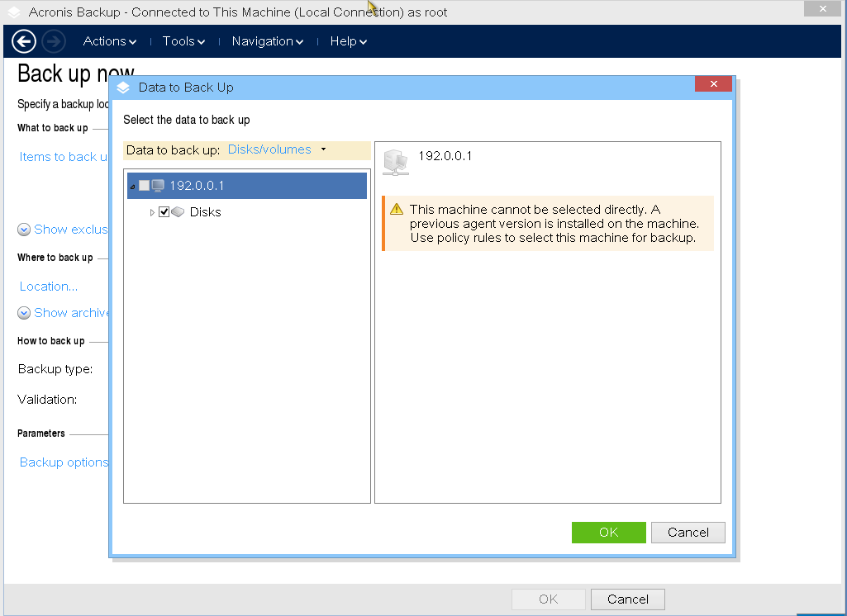
Task: Open the Actions menu
Action: click(110, 41)
